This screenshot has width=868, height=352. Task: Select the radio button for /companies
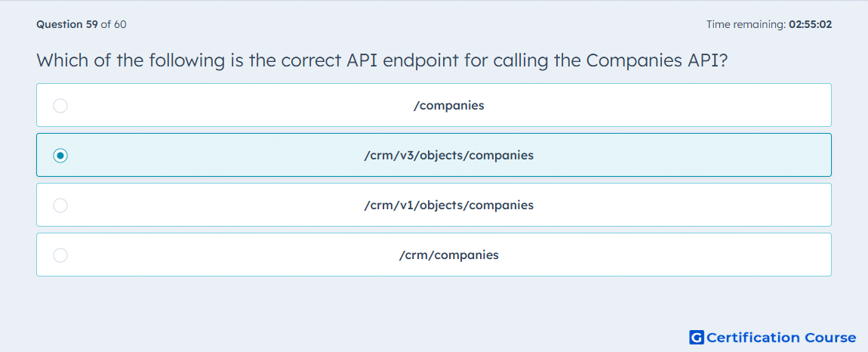(60, 105)
